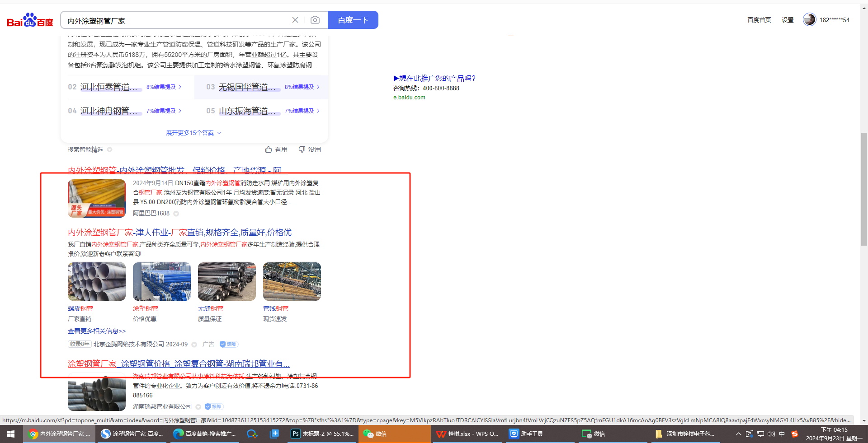The image size is (868, 443).
Task: Mark the answer as useful (有用)
Action: coord(276,149)
